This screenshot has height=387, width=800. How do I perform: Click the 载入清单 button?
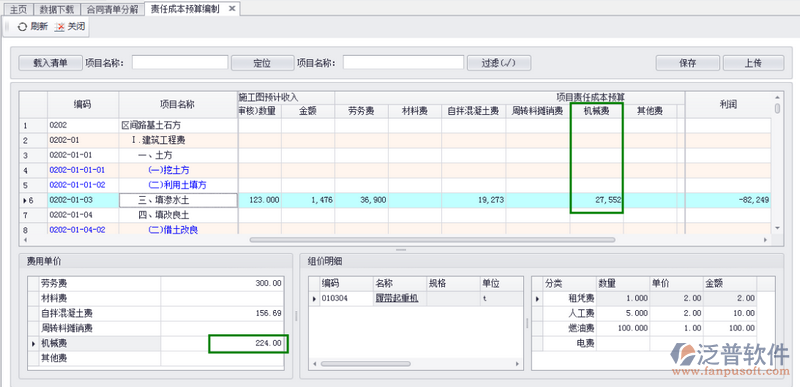[51, 63]
